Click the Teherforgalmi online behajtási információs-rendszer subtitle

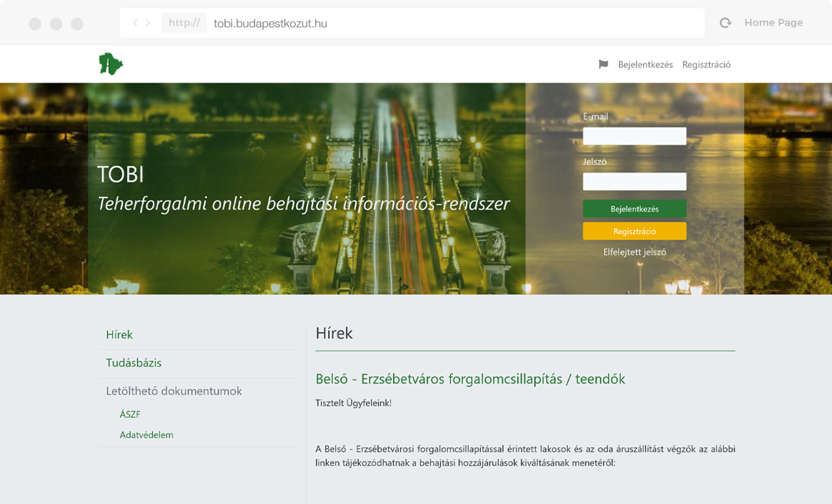point(303,204)
